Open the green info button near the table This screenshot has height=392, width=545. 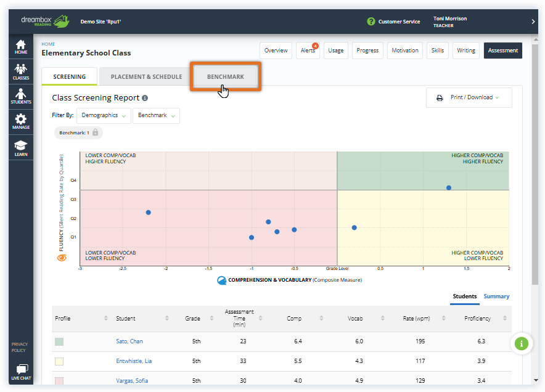[x=522, y=343]
